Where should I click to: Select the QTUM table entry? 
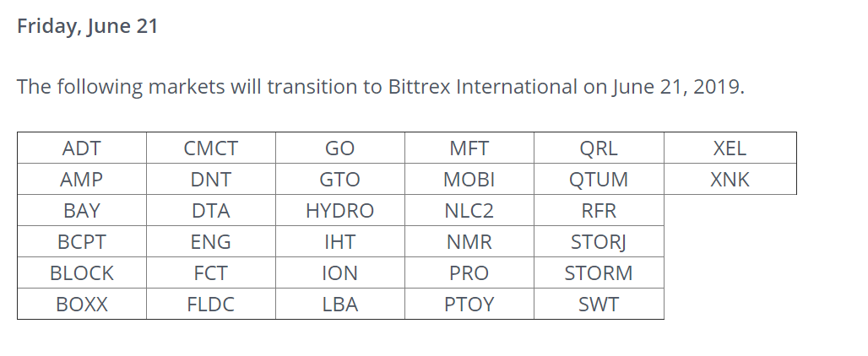click(599, 179)
